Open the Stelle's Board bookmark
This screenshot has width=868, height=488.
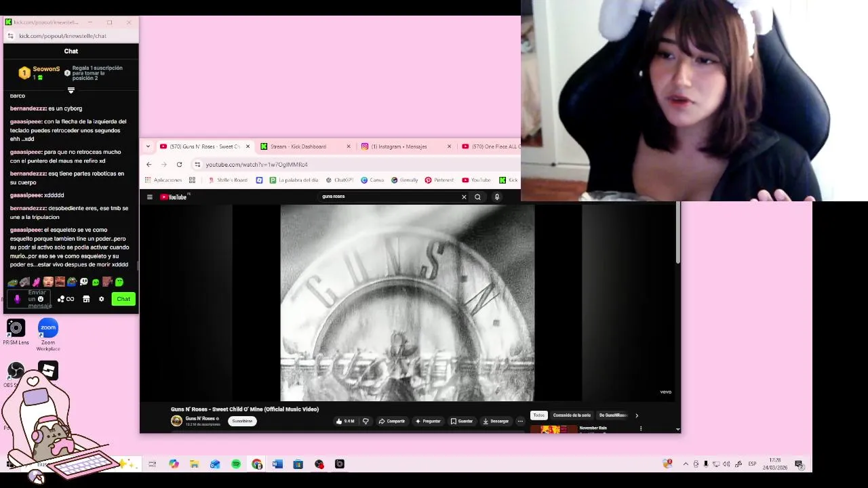point(227,180)
